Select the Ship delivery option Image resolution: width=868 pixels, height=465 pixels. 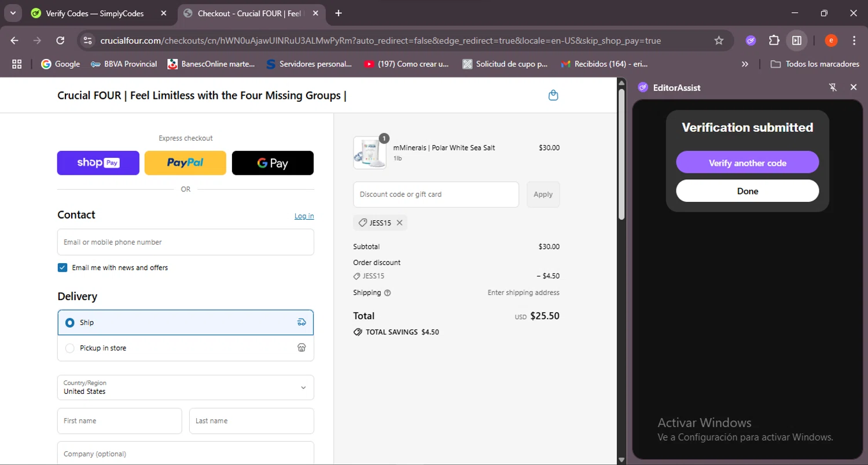click(x=186, y=322)
